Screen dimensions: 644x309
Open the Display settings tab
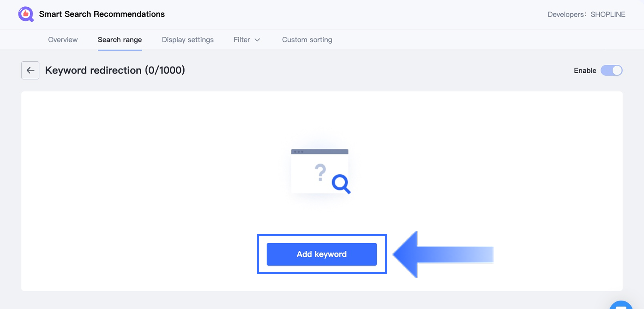point(188,40)
